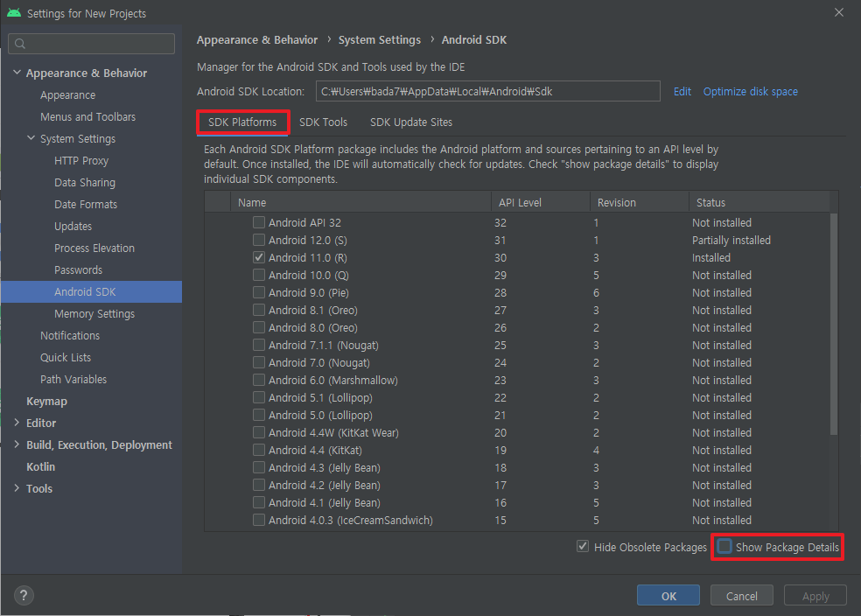Click the Status column header

[759, 202]
